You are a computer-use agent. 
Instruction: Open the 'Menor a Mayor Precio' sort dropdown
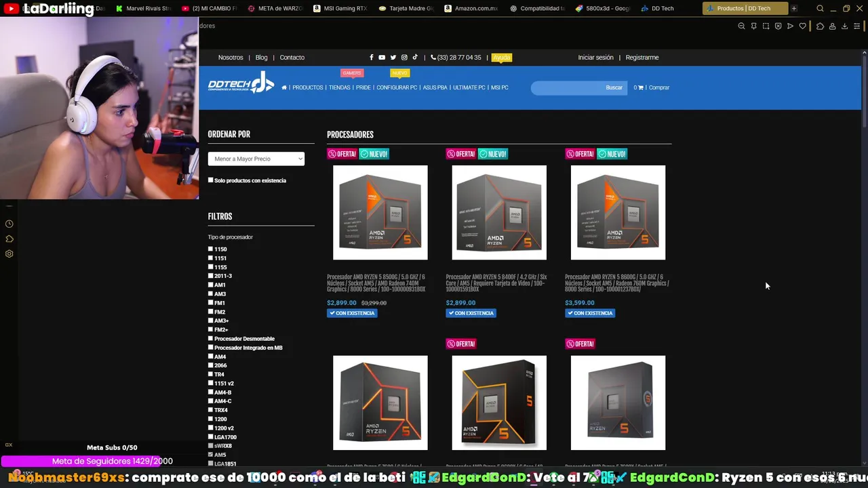pos(256,159)
